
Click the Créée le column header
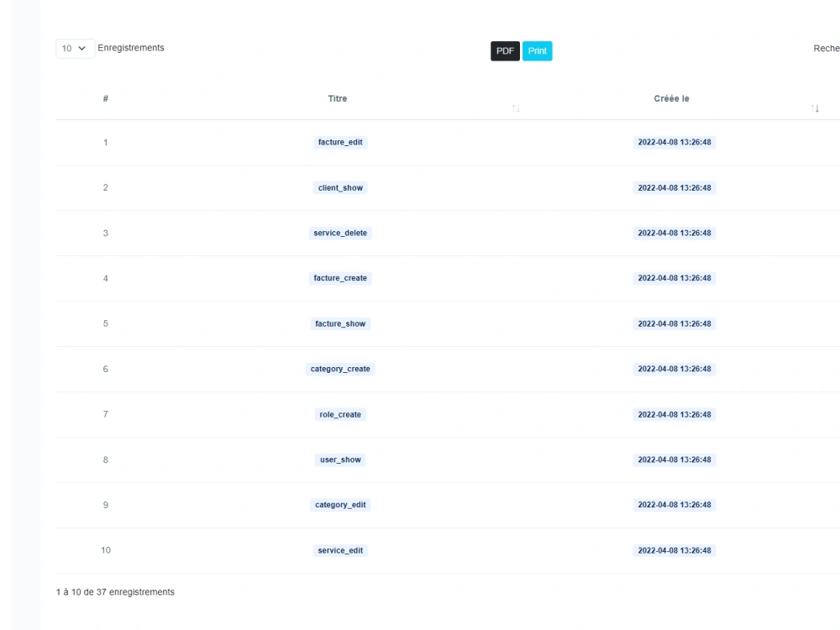[x=671, y=98]
